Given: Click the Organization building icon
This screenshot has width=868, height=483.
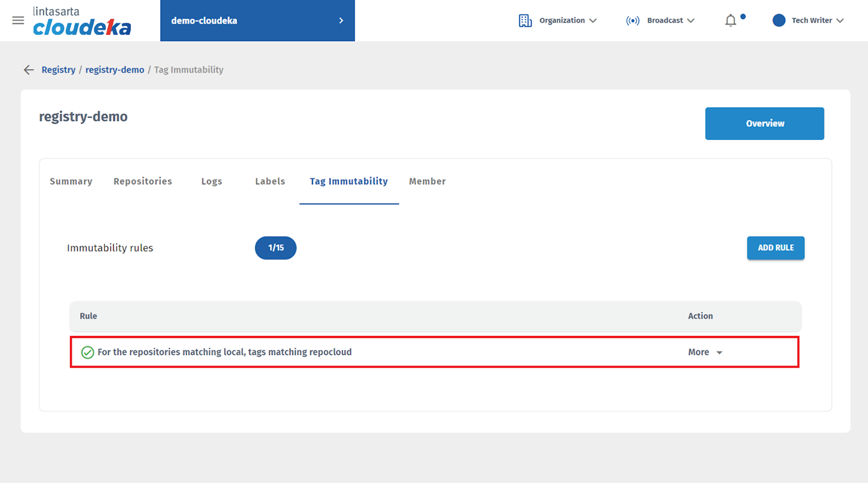Looking at the screenshot, I should point(525,21).
